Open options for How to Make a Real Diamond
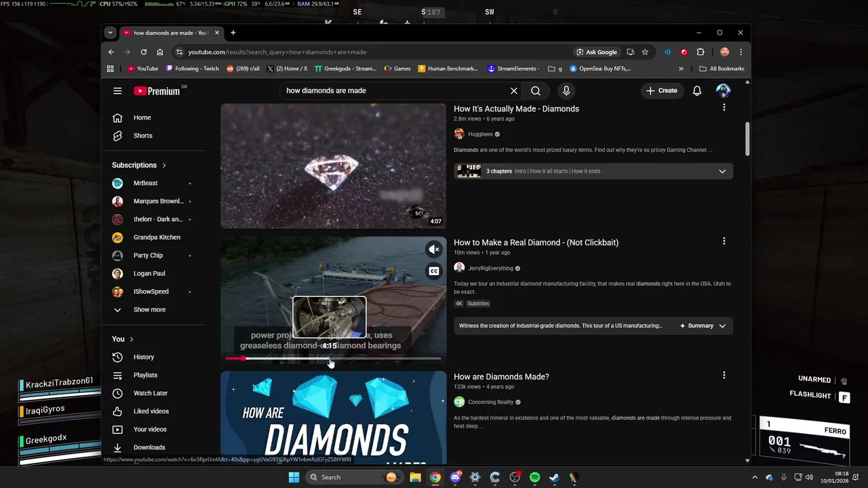This screenshot has width=868, height=488. [724, 241]
